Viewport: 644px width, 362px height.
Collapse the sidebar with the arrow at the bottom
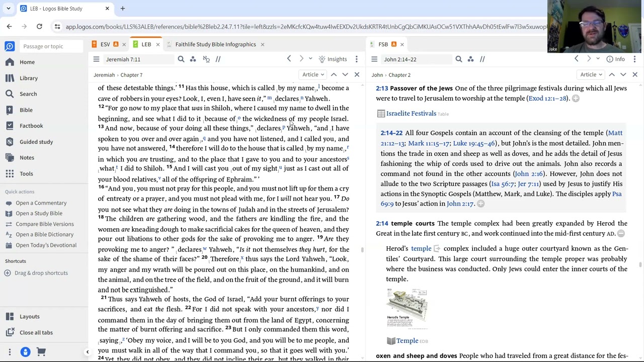(x=87, y=352)
